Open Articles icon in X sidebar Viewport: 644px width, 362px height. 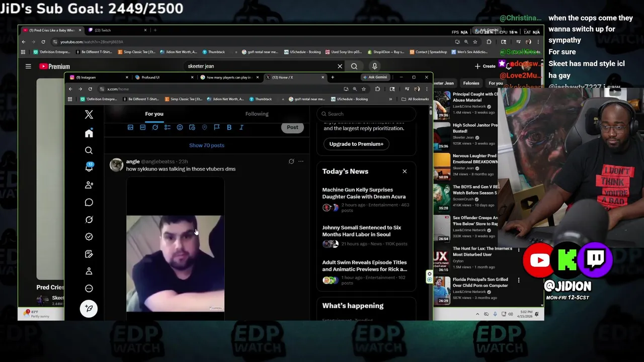tap(89, 254)
